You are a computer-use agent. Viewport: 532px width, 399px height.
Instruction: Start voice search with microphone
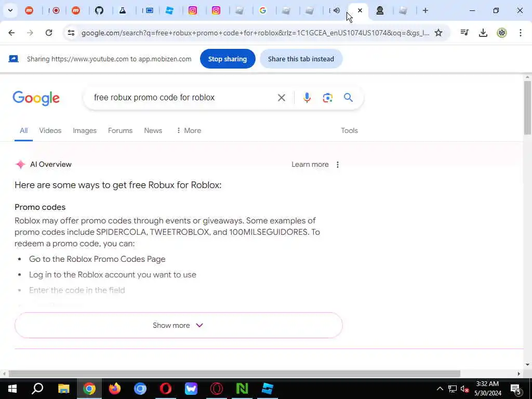coord(307,98)
